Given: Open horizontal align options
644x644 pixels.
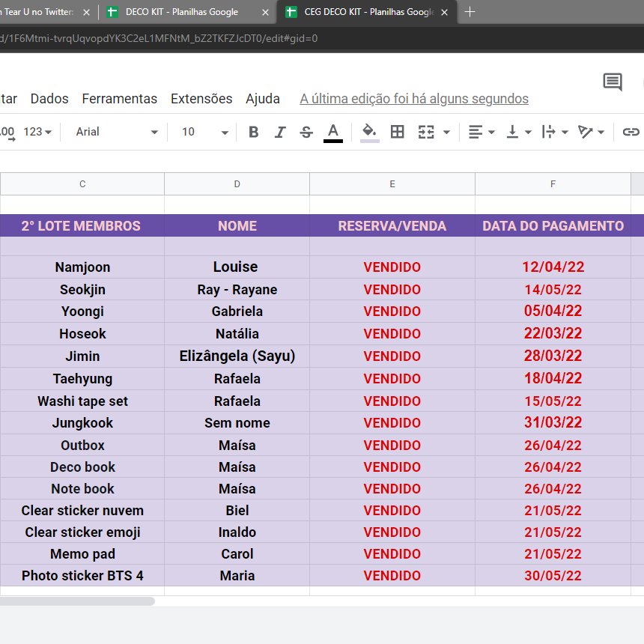Looking at the screenshot, I should click(476, 132).
